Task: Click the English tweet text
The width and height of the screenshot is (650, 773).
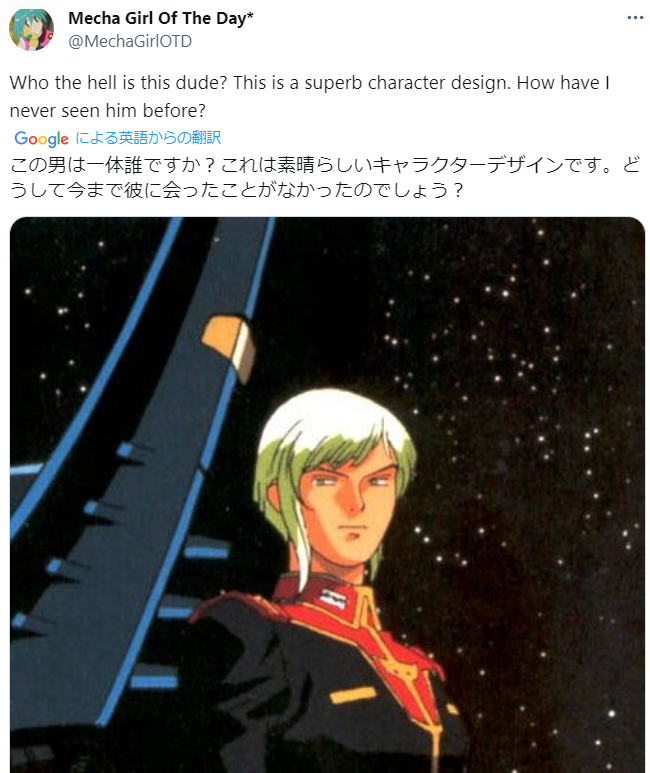Action: coord(310,97)
